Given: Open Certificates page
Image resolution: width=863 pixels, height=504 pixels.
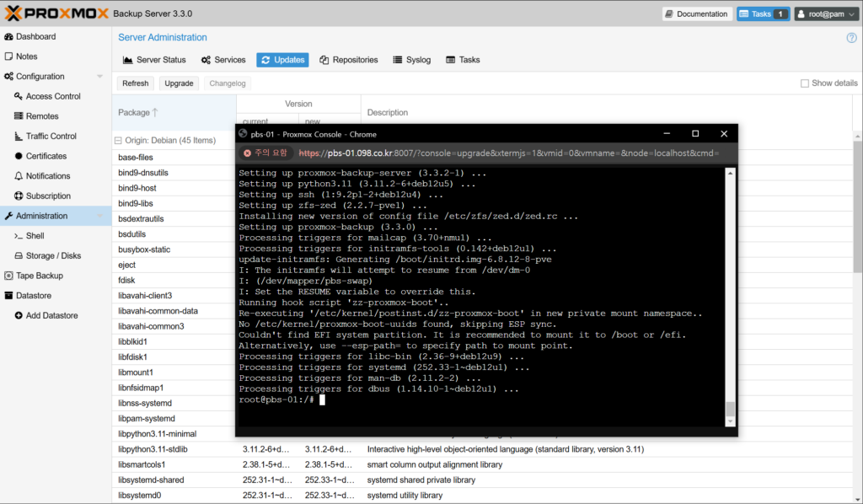Looking at the screenshot, I should [46, 156].
